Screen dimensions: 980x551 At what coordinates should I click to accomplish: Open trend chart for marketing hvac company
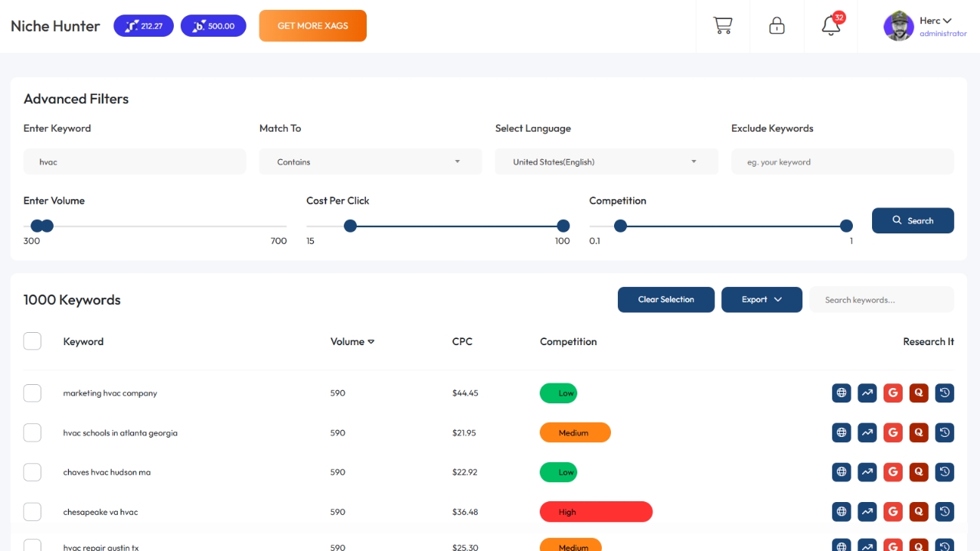(867, 393)
